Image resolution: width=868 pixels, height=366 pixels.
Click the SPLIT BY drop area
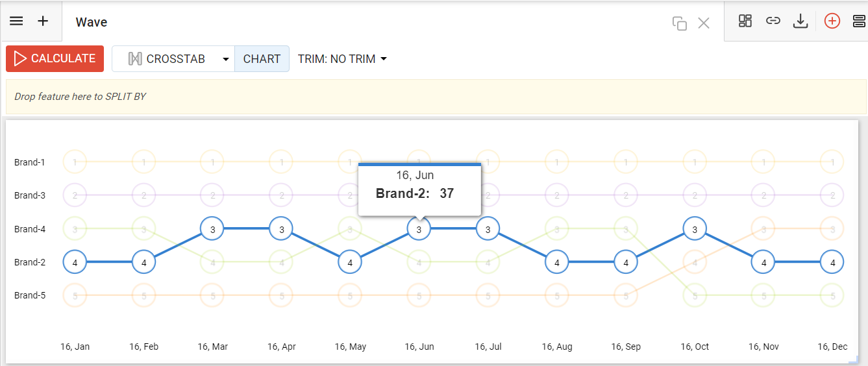pyautogui.click(x=436, y=97)
